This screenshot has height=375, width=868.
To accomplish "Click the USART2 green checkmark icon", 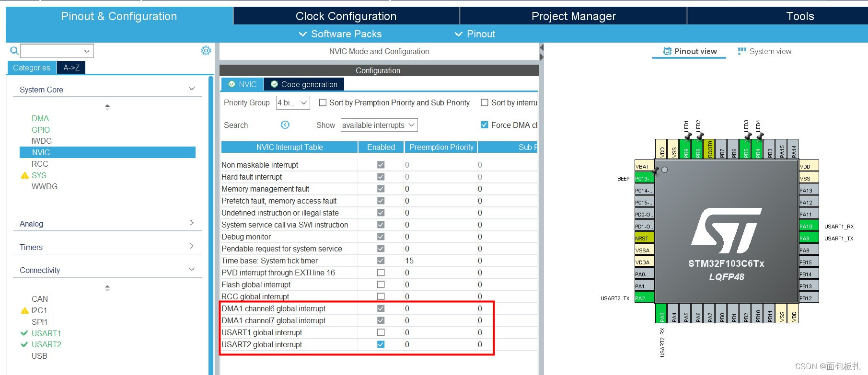I will [x=24, y=344].
